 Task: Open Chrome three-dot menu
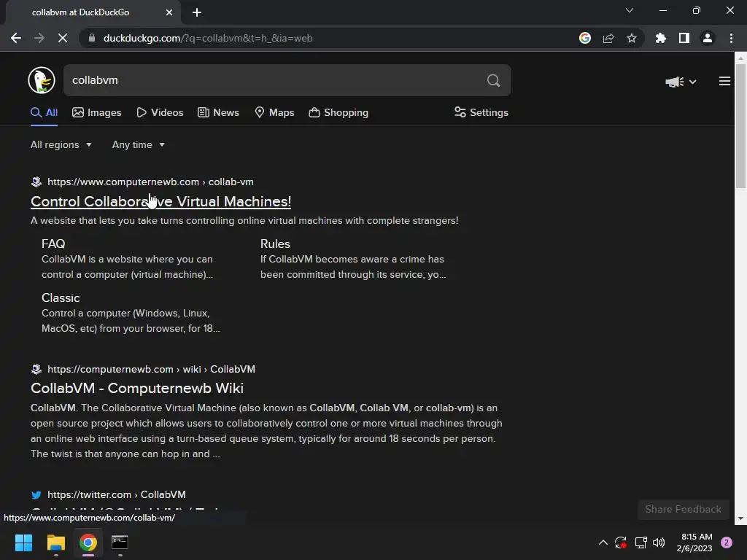(x=731, y=38)
